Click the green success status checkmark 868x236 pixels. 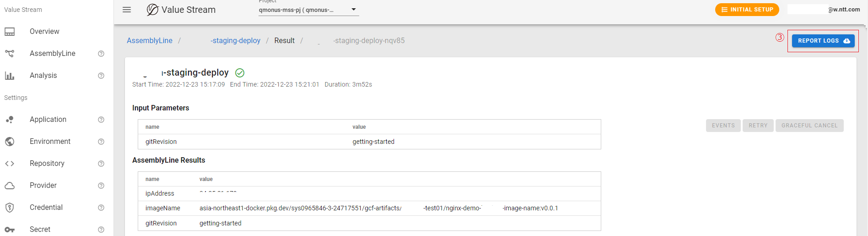coord(240,73)
